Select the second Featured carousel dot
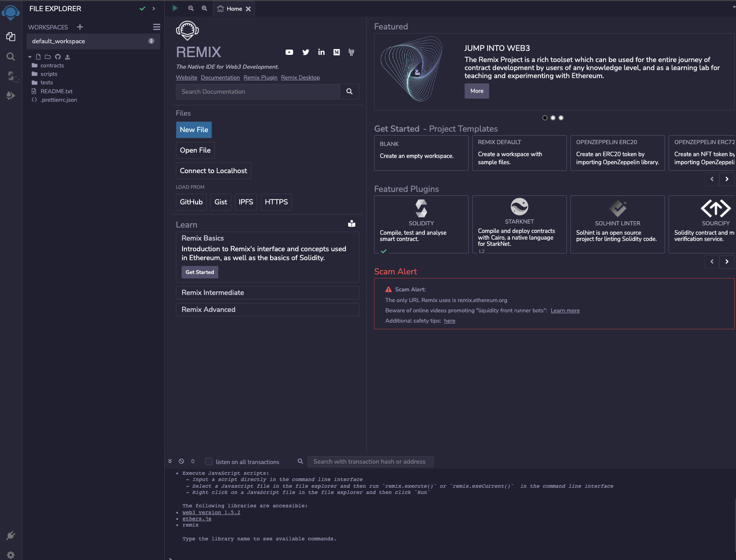This screenshot has height=560, width=736. pos(553,118)
